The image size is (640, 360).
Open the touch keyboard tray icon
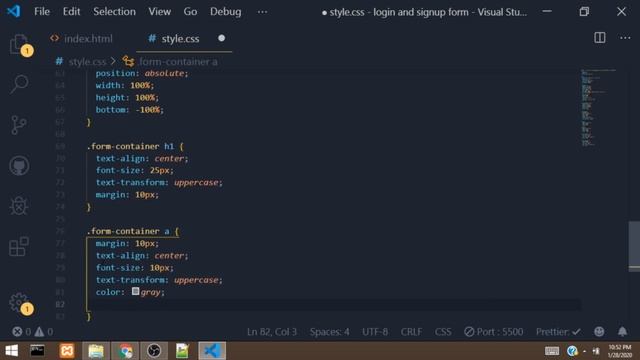click(x=552, y=351)
